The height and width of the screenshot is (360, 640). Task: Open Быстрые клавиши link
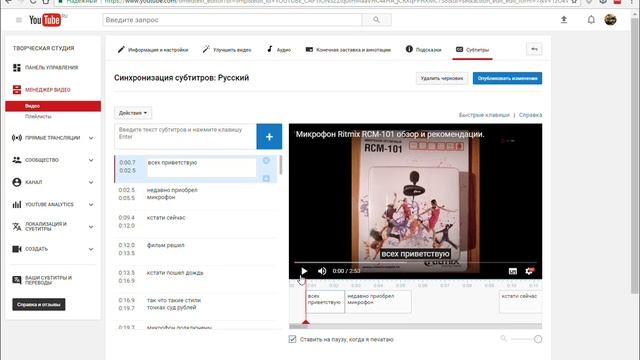(x=484, y=115)
